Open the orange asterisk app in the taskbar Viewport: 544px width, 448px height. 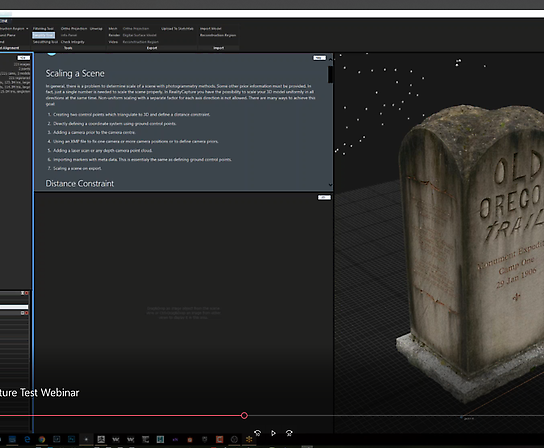[x=249, y=439]
